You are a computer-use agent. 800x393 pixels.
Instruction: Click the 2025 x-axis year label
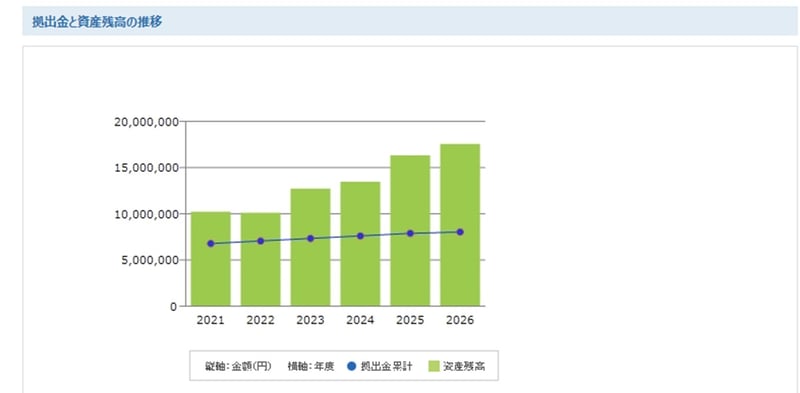(410, 321)
